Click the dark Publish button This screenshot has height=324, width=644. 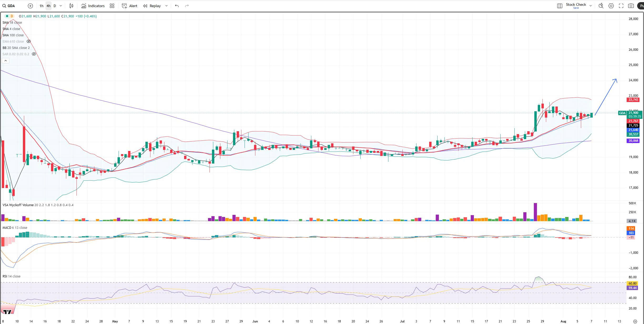pyautogui.click(x=641, y=6)
